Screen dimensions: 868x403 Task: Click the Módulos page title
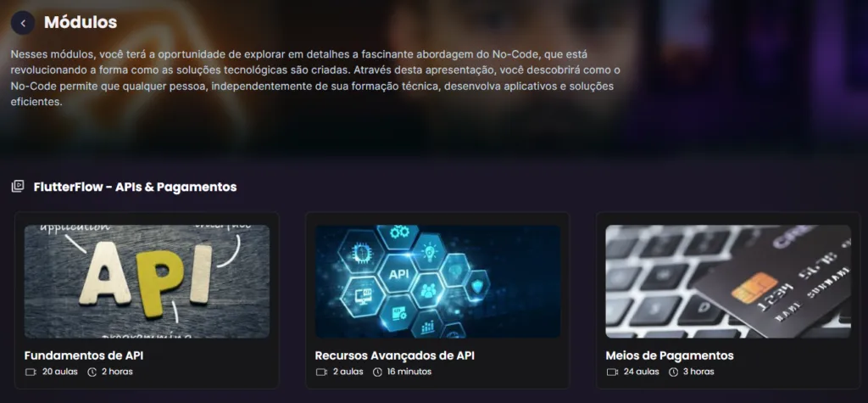pos(81,22)
